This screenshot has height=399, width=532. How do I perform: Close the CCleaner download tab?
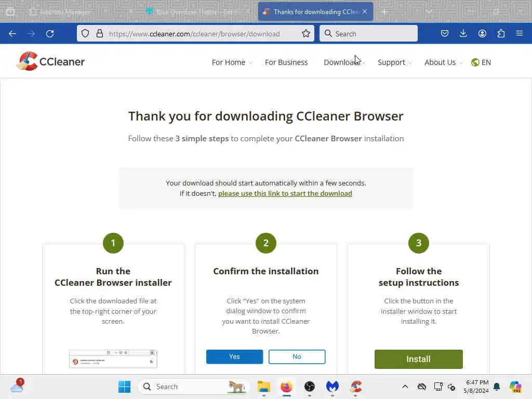click(x=365, y=11)
